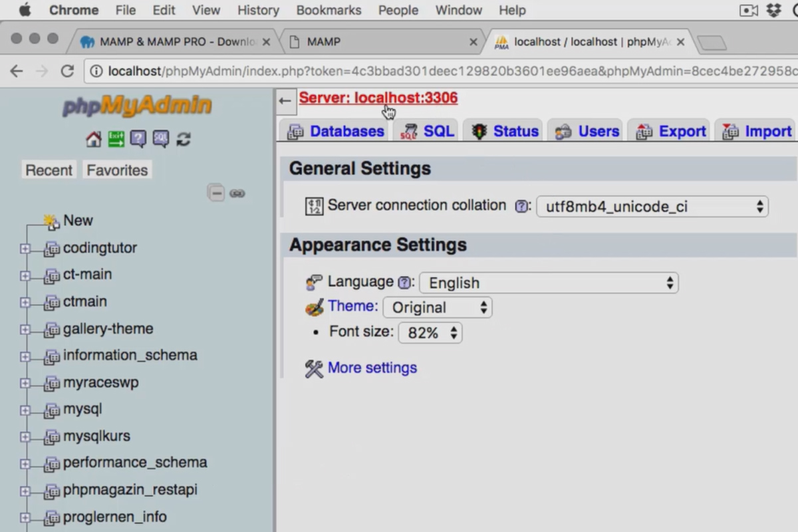Select the gallery-theme database name

click(108, 329)
